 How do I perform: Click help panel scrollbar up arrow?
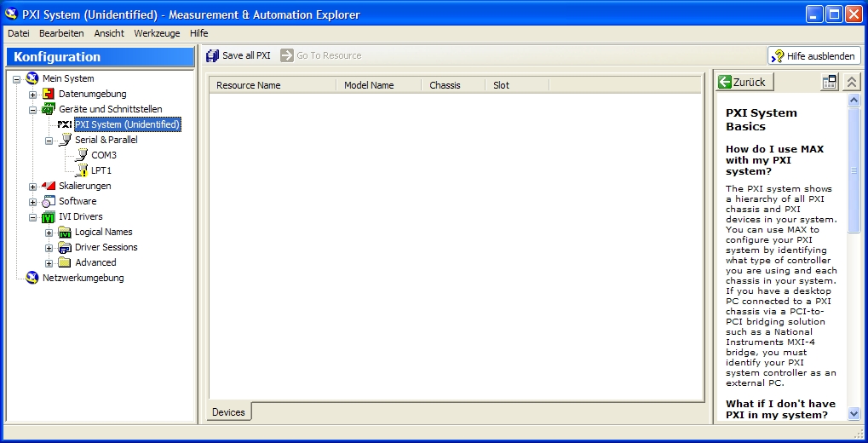point(853,101)
